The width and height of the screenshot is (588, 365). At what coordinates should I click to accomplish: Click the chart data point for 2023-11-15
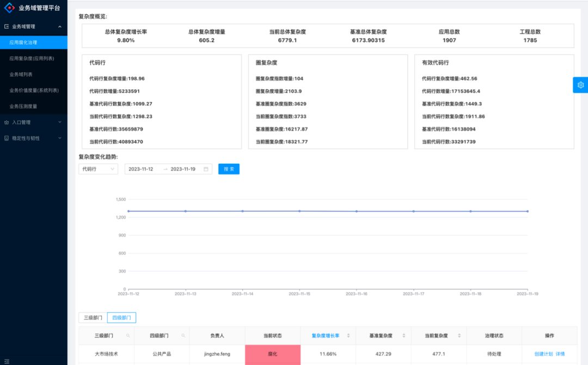(x=299, y=211)
